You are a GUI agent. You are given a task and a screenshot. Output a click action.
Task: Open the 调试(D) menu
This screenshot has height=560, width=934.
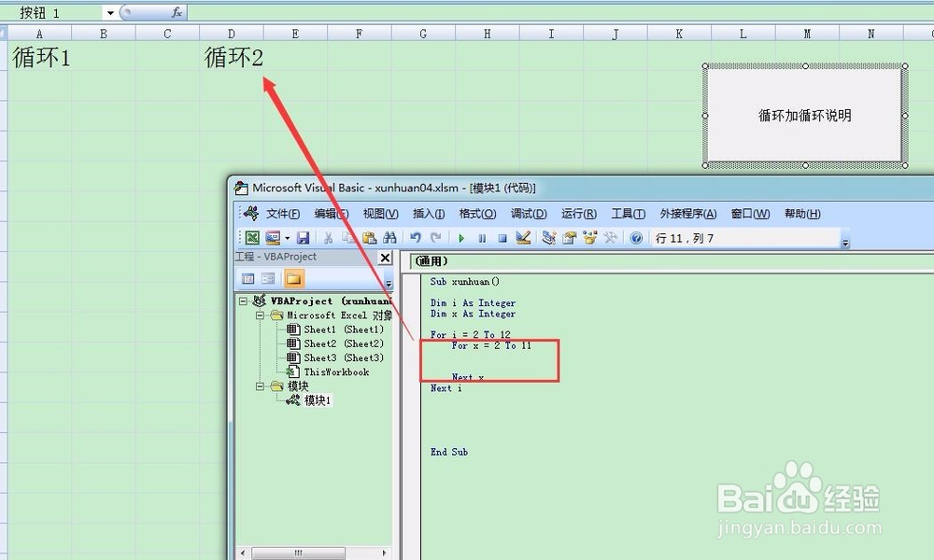click(528, 213)
